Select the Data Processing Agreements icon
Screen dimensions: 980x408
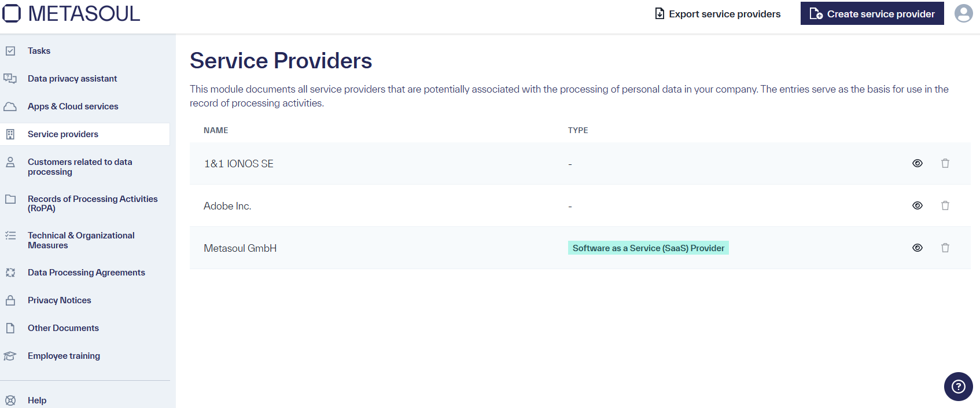11,272
